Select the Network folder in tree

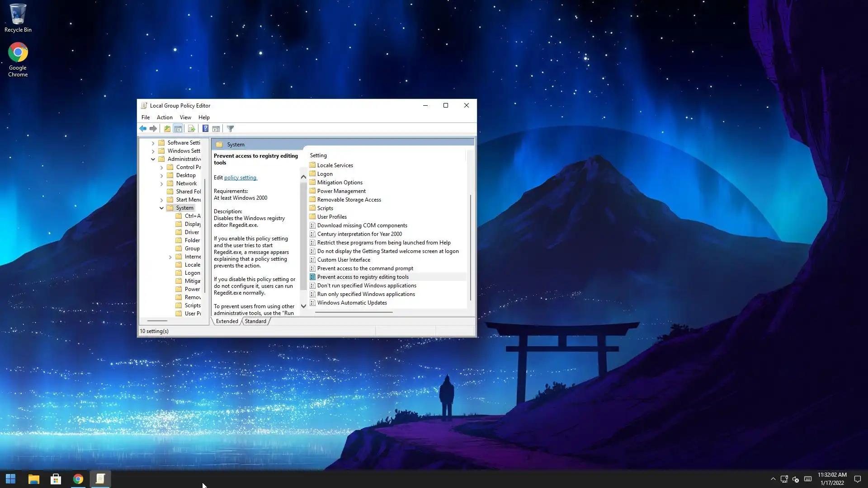coord(186,183)
